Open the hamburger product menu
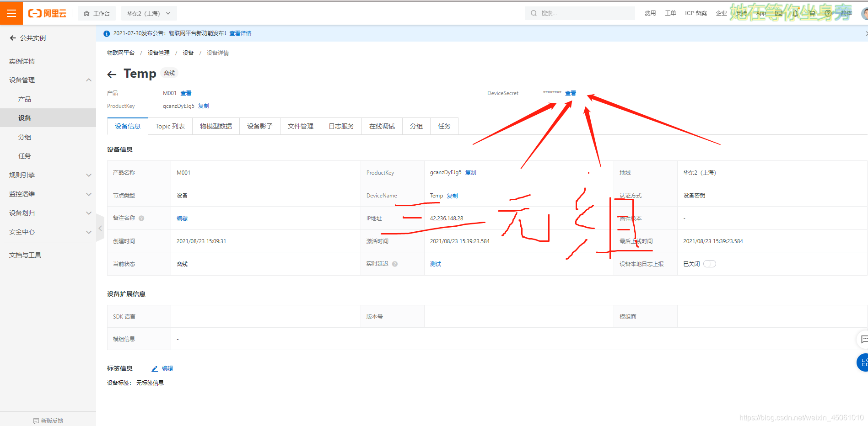Image resolution: width=868 pixels, height=426 pixels. click(11, 13)
